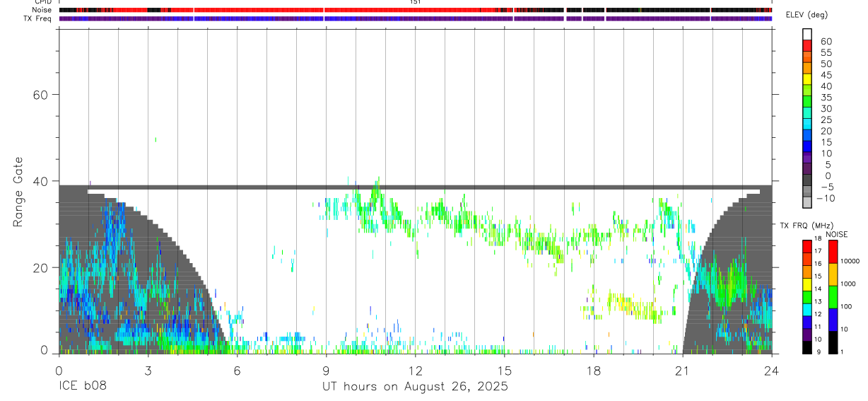Select the 60 label on elevation scale

(x=826, y=42)
